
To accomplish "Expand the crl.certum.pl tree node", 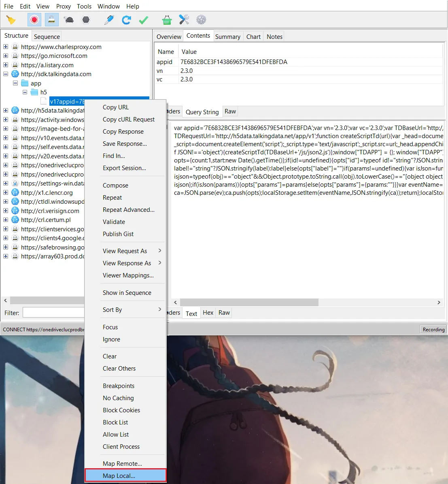I will (x=6, y=220).
